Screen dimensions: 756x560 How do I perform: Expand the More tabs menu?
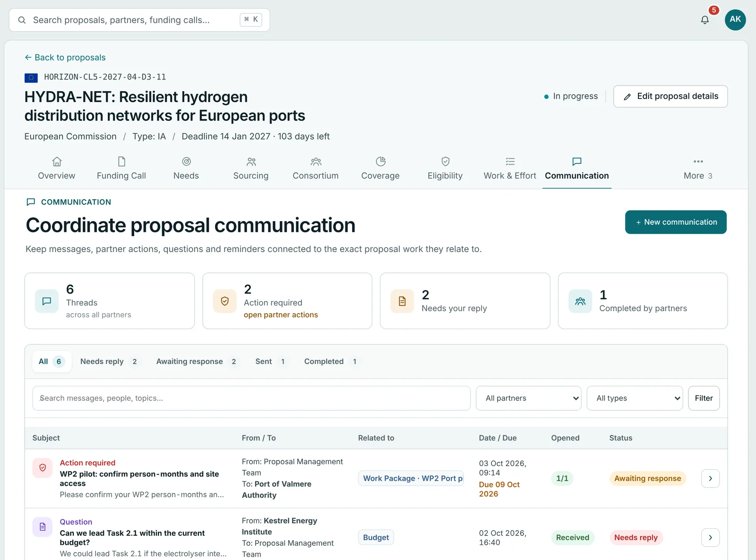coord(698,169)
